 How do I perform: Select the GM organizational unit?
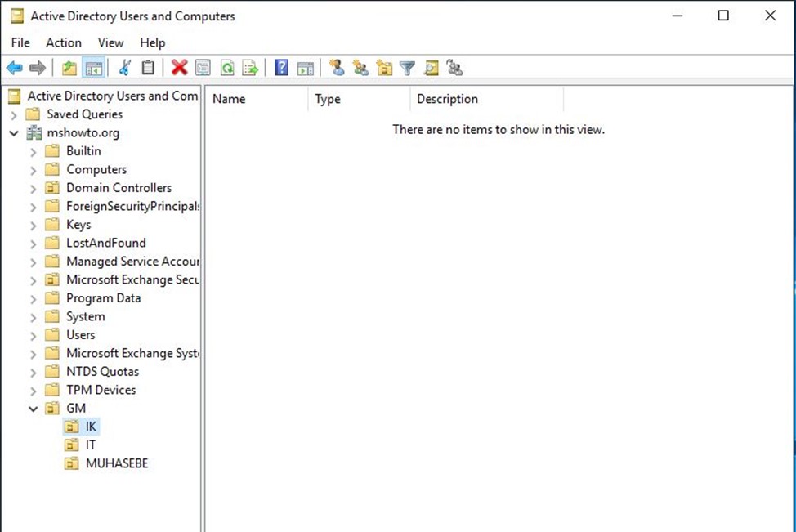pos(76,408)
